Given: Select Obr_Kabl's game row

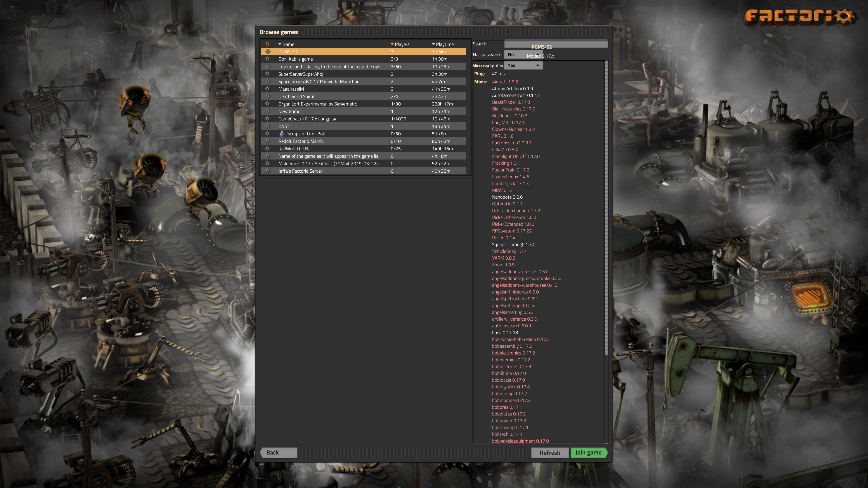Looking at the screenshot, I should click(x=363, y=59).
